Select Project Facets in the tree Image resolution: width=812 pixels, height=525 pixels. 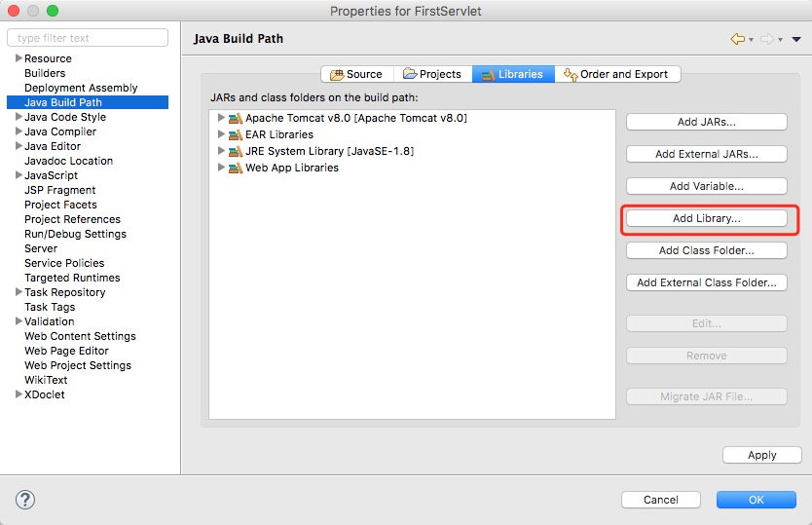point(60,205)
